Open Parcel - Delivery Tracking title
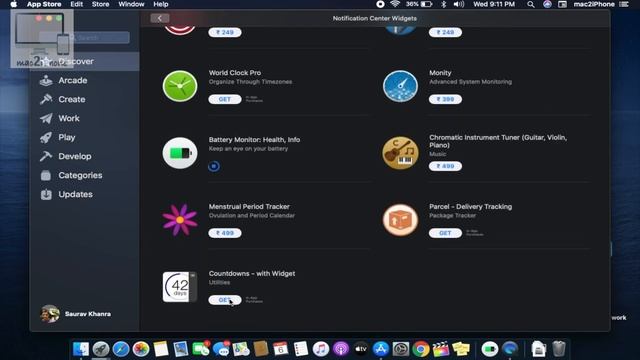640x360 pixels. click(x=470, y=207)
